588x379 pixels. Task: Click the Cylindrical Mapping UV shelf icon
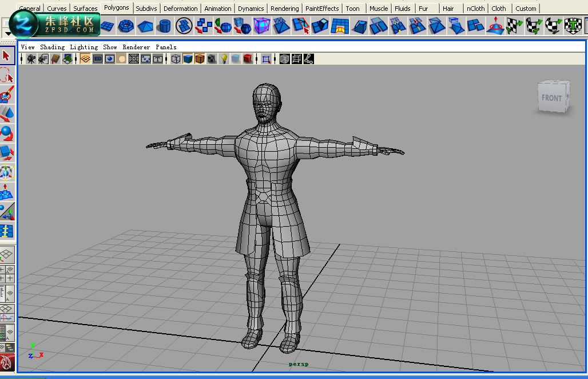tap(534, 26)
